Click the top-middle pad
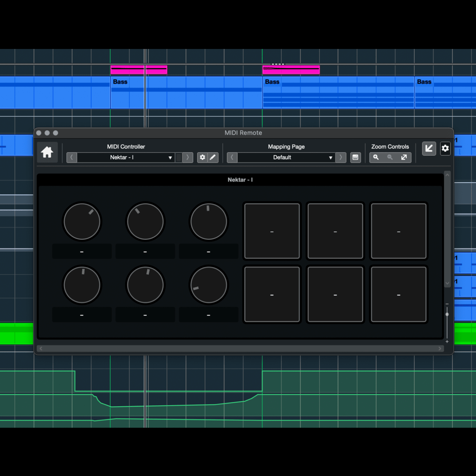476x476 pixels. 335,231
